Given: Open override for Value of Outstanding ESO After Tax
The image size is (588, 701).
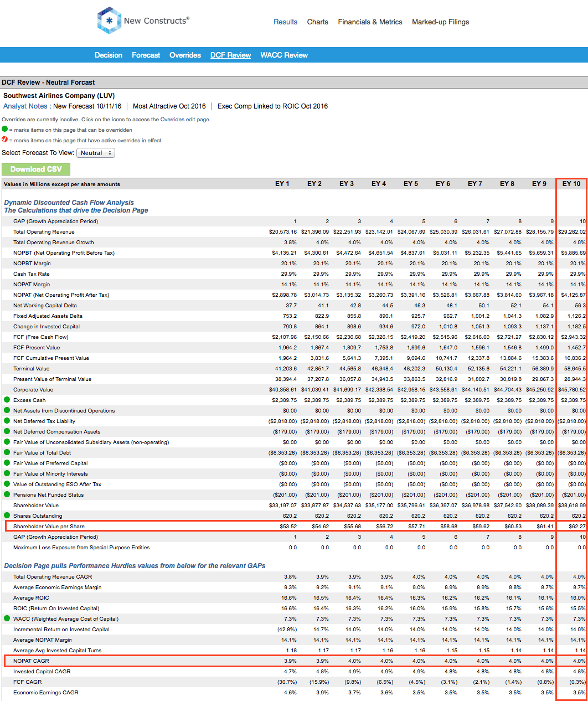Looking at the screenshot, I should [7, 484].
